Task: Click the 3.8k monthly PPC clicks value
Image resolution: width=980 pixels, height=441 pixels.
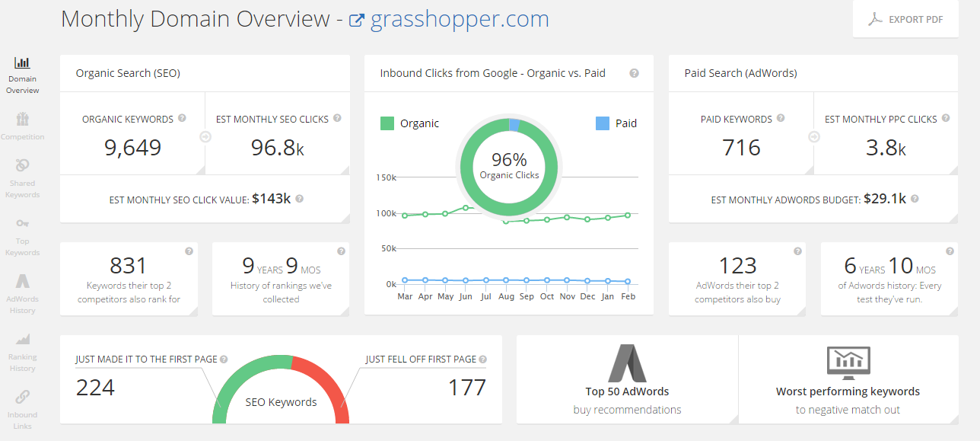Action: point(886,147)
